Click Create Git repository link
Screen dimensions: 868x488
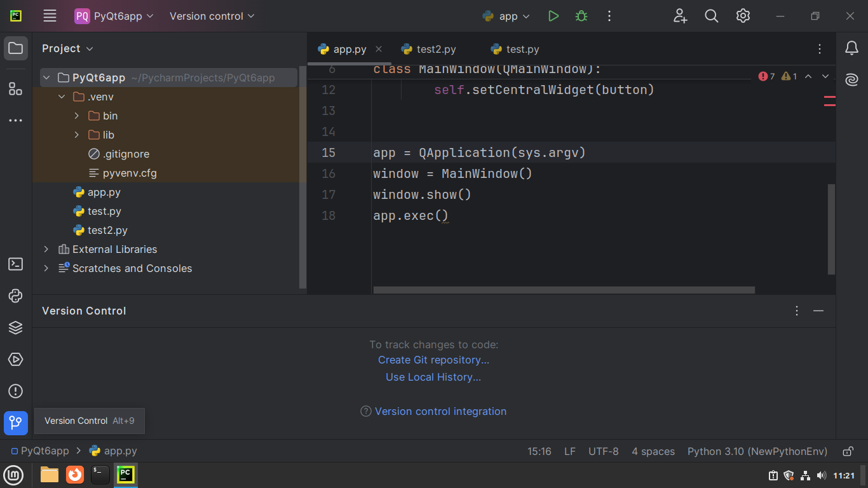[x=433, y=360]
